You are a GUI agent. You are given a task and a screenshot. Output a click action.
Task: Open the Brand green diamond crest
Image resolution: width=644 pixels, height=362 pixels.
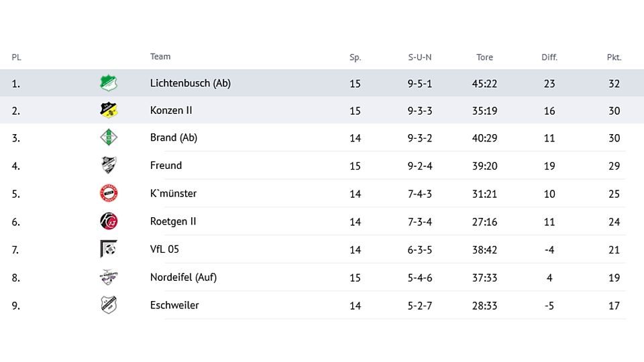coord(109,137)
